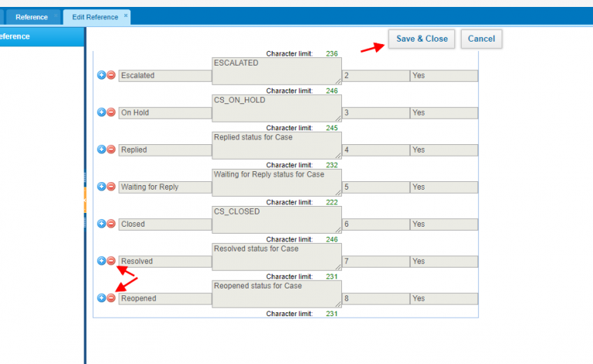Open the Yes field in On Hold row

444,113
